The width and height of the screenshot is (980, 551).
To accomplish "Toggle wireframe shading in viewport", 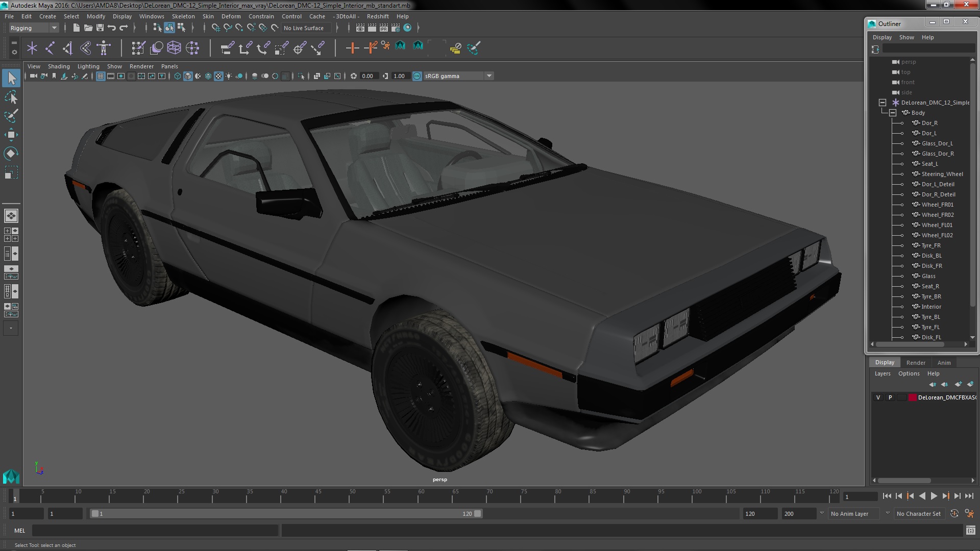I will (x=178, y=76).
